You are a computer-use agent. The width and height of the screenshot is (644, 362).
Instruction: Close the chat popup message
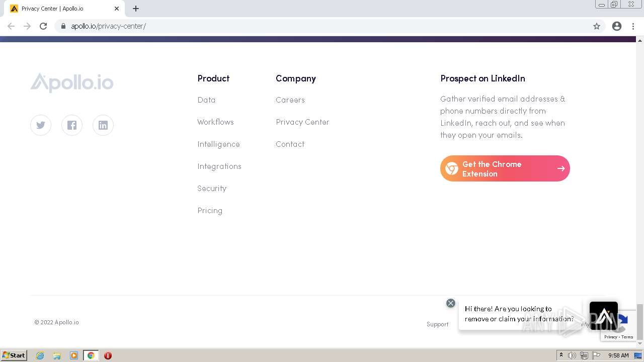tap(451, 303)
